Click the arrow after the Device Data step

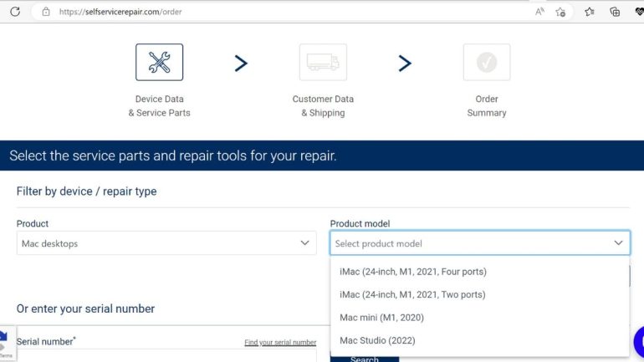point(241,64)
